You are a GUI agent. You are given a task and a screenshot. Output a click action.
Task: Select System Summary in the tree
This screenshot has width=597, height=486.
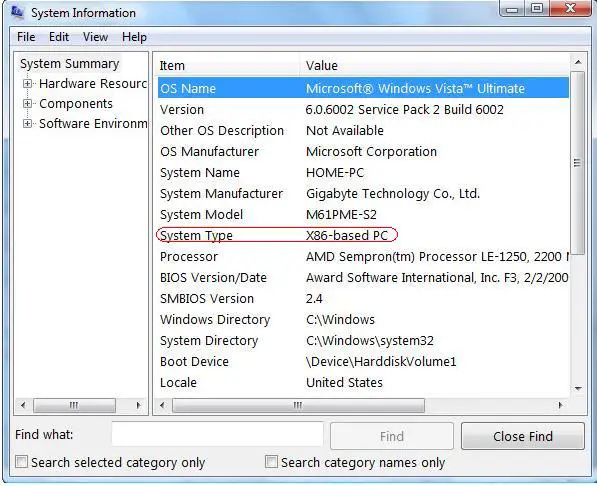(70, 64)
